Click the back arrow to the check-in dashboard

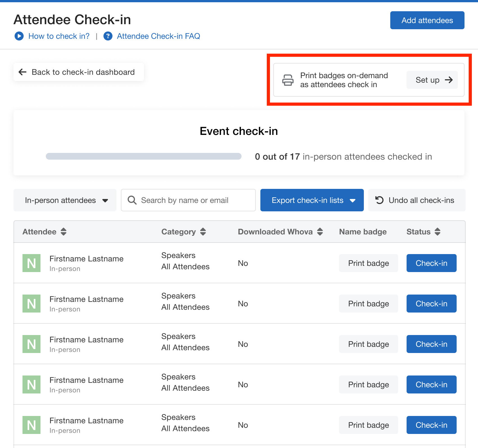(x=22, y=72)
